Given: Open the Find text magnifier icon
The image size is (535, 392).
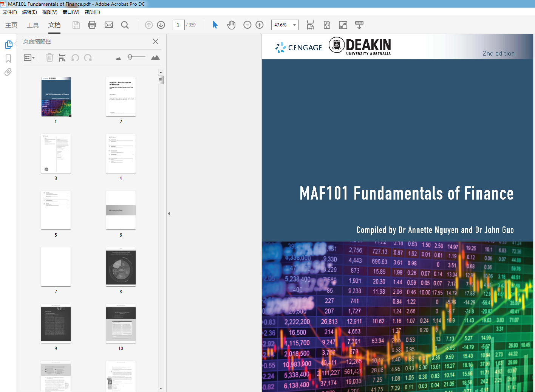Looking at the screenshot, I should click(x=125, y=25).
